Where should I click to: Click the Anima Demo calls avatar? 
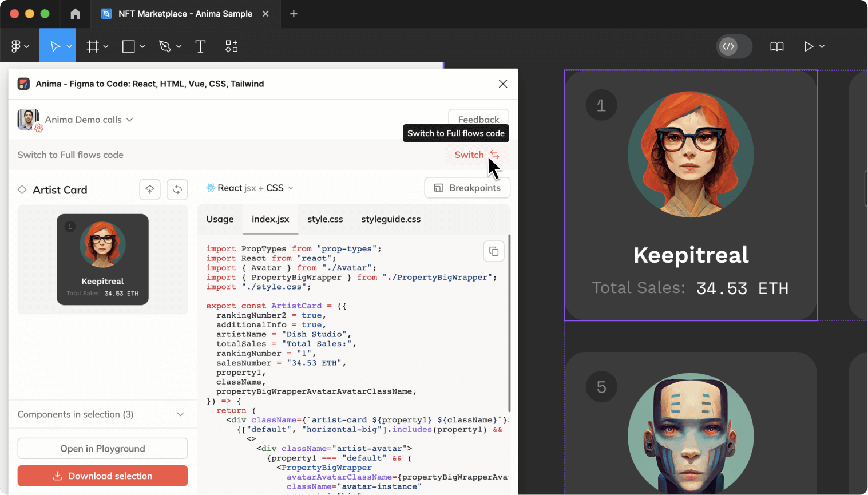tap(28, 120)
